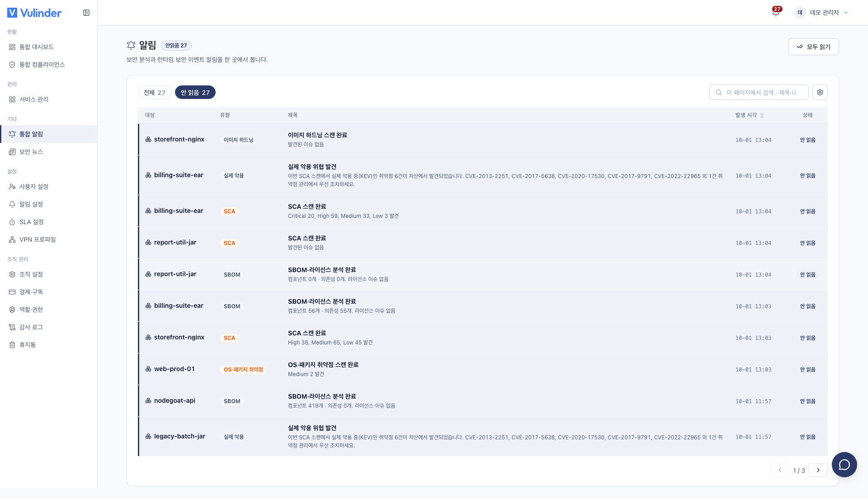
Task: Click 조직 설정 gear icon
Action: click(x=12, y=274)
